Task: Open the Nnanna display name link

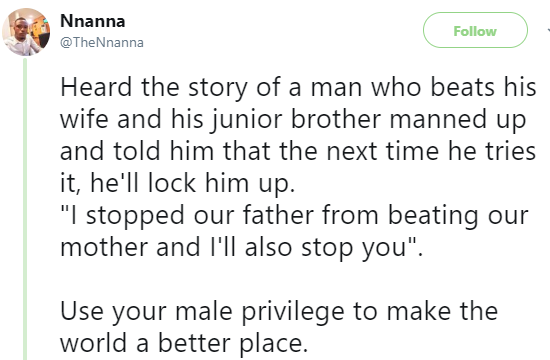Action: click(93, 21)
